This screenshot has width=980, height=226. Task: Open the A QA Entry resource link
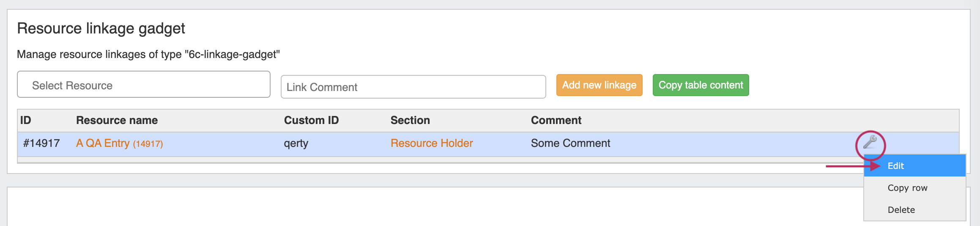[x=103, y=143]
